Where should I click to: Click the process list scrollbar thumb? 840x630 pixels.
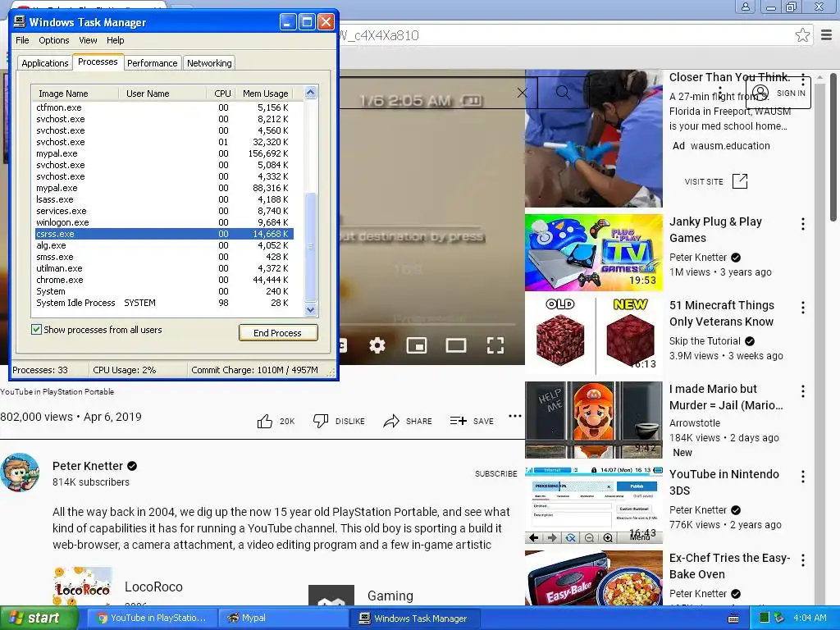310,247
